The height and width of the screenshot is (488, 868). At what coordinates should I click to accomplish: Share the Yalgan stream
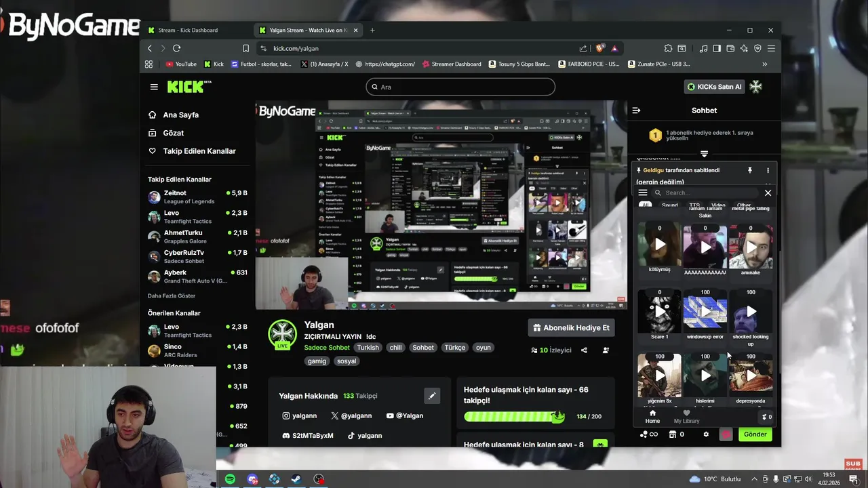click(584, 350)
